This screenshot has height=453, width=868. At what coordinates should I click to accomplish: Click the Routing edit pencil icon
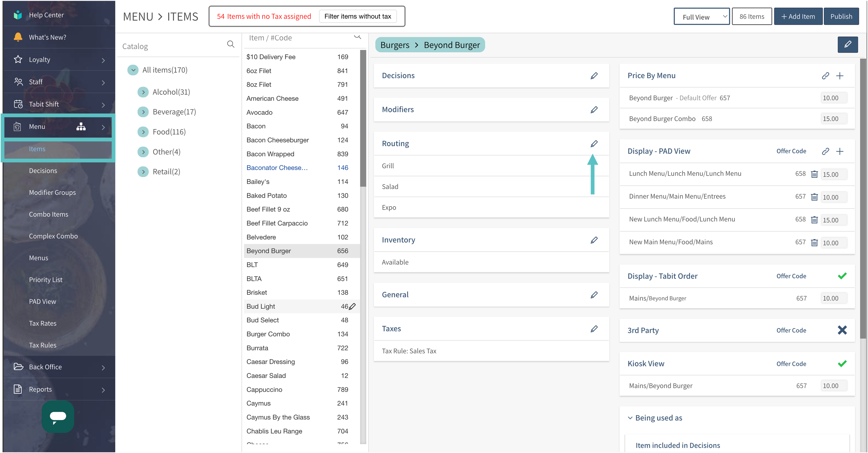point(594,143)
